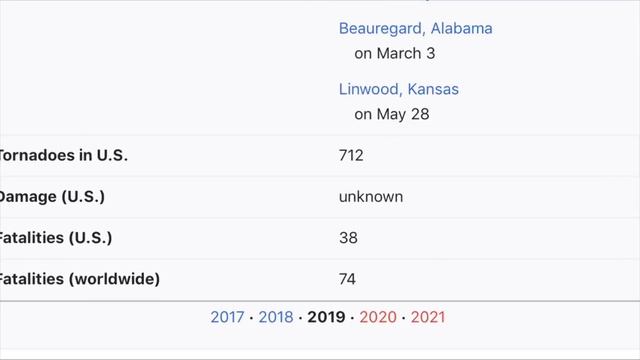The width and height of the screenshot is (640, 360).
Task: Click the 712 tornado count value
Action: [351, 156]
